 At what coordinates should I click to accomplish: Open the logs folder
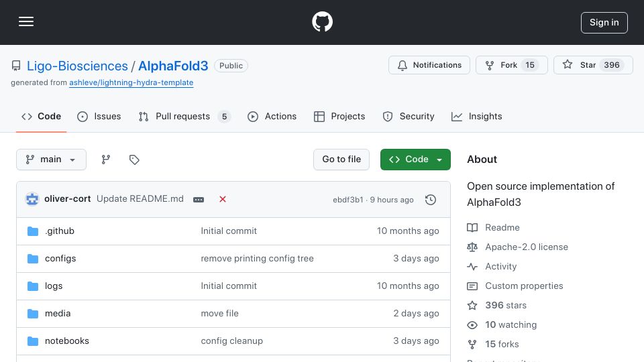click(x=54, y=286)
